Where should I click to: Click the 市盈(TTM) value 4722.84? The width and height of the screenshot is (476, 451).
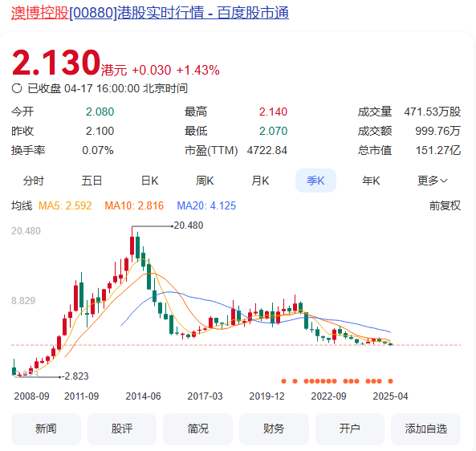[x=266, y=150]
